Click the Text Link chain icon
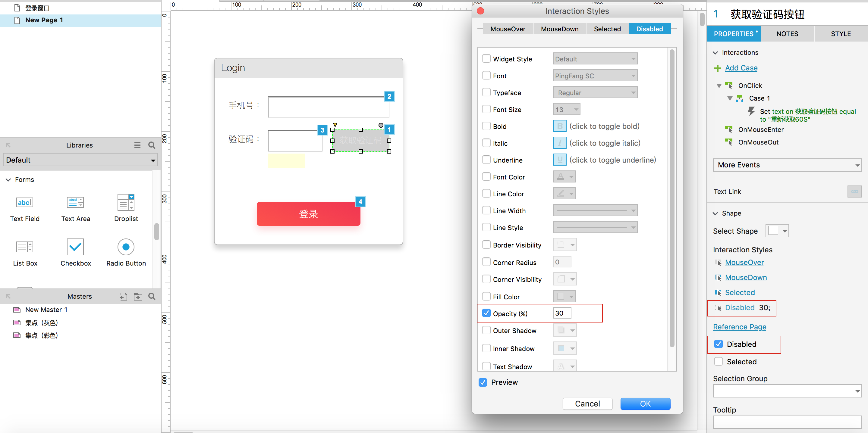 point(854,192)
